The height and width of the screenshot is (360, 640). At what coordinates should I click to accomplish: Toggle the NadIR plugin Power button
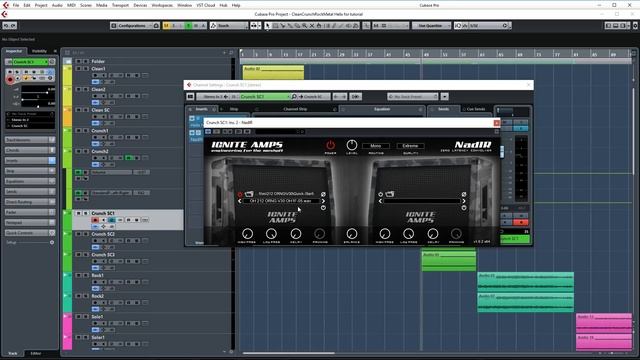click(330, 145)
